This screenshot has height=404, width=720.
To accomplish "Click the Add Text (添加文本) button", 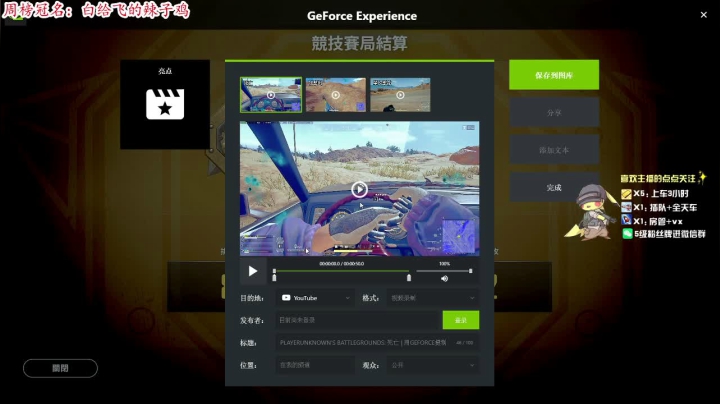I will [x=554, y=150].
